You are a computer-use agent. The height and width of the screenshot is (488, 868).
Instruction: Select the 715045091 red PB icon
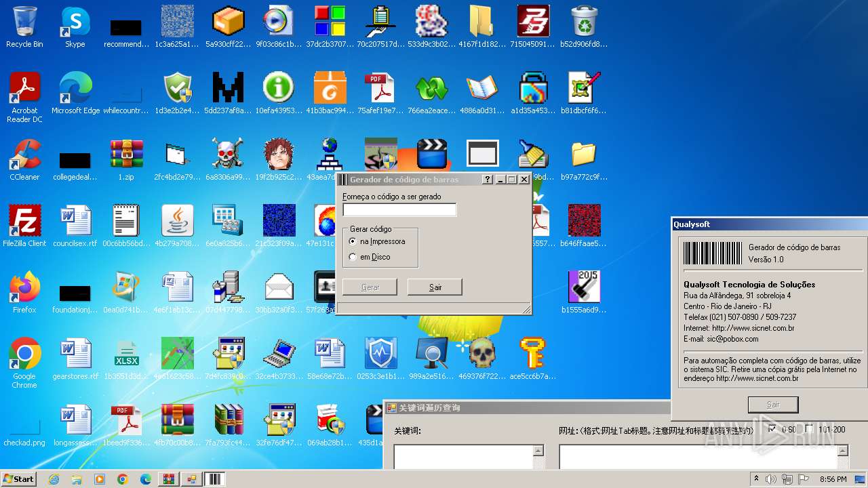point(533,27)
